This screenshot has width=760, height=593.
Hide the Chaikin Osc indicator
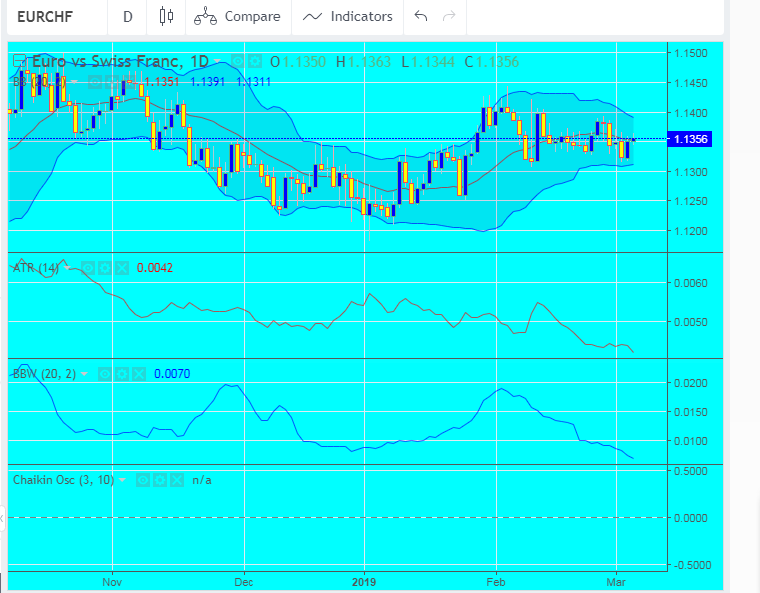coord(143,480)
